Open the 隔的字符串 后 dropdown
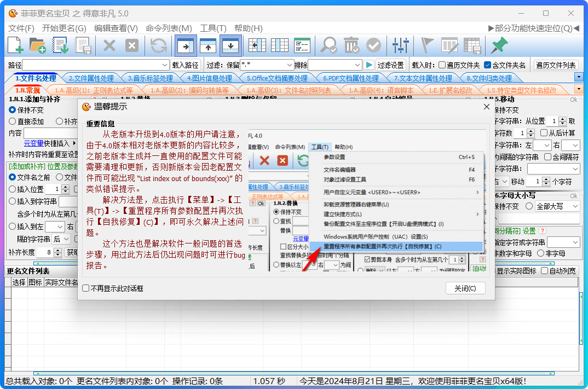The image size is (588, 389). pyautogui.click(x=66, y=239)
